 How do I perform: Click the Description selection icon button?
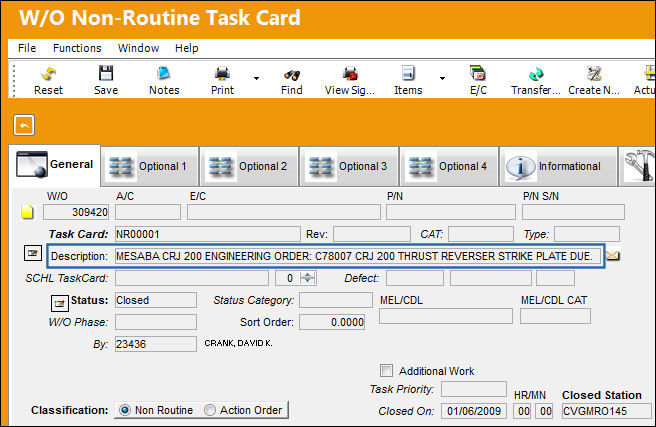click(33, 253)
